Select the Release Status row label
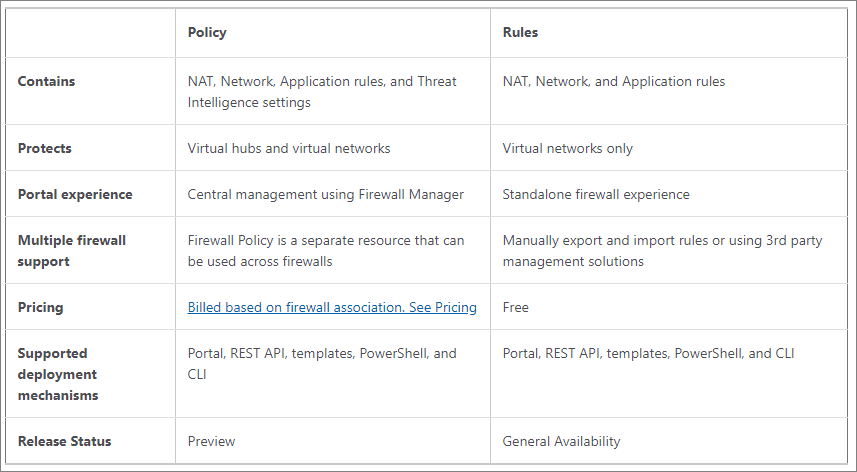 point(64,441)
